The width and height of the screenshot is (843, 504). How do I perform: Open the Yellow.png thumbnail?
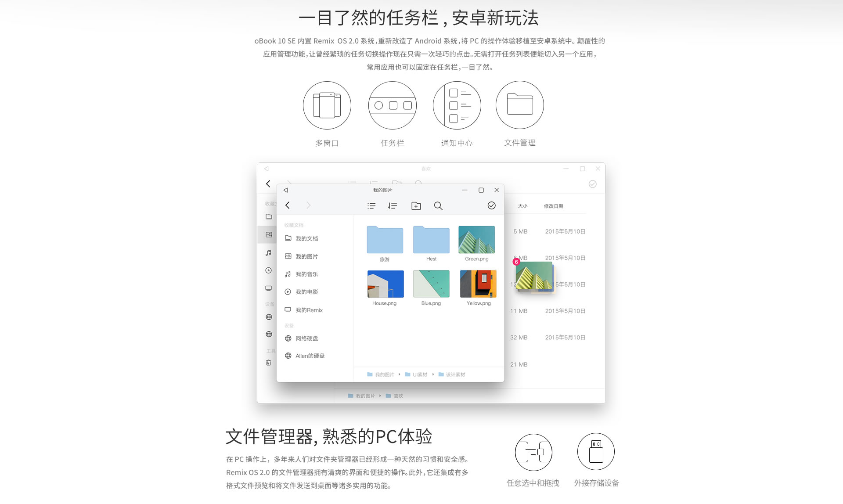click(478, 284)
